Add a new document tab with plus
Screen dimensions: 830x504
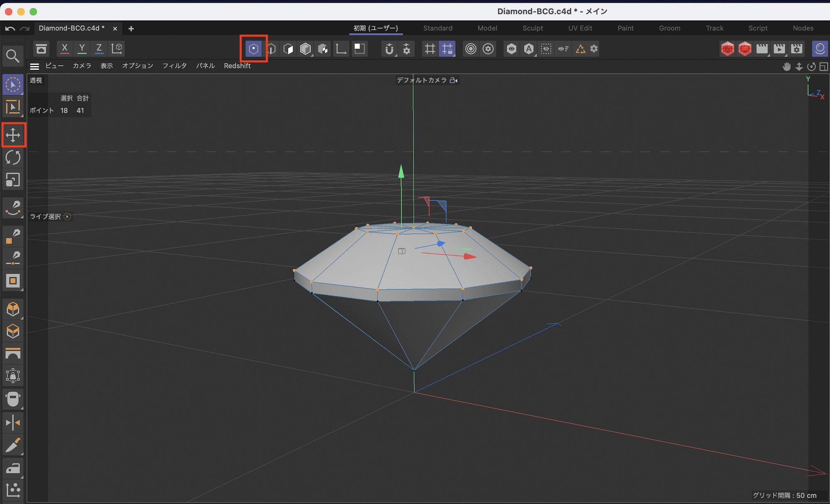coord(131,29)
